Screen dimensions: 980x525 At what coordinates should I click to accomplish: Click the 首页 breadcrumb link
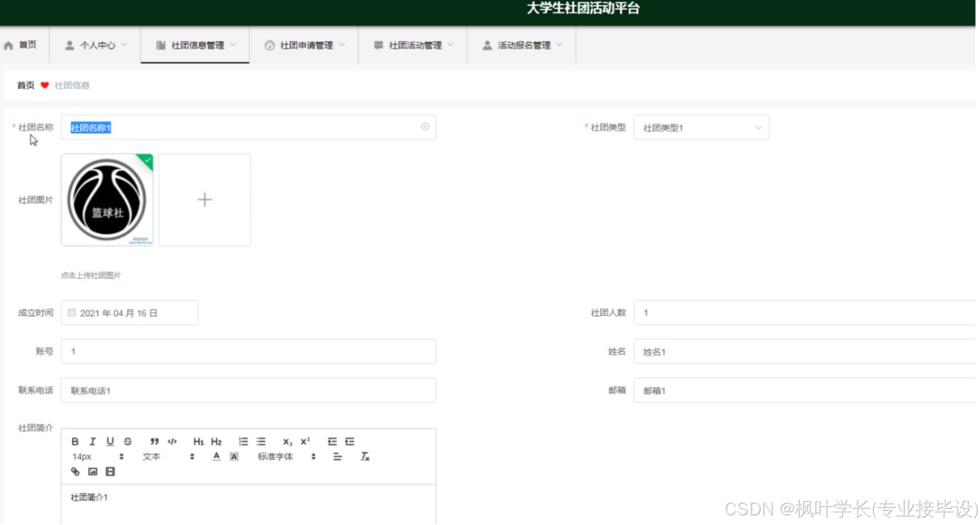tap(26, 85)
